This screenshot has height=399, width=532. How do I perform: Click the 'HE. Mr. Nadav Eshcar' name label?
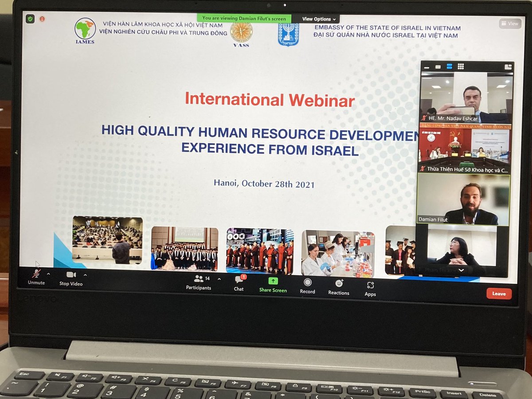tap(453, 119)
